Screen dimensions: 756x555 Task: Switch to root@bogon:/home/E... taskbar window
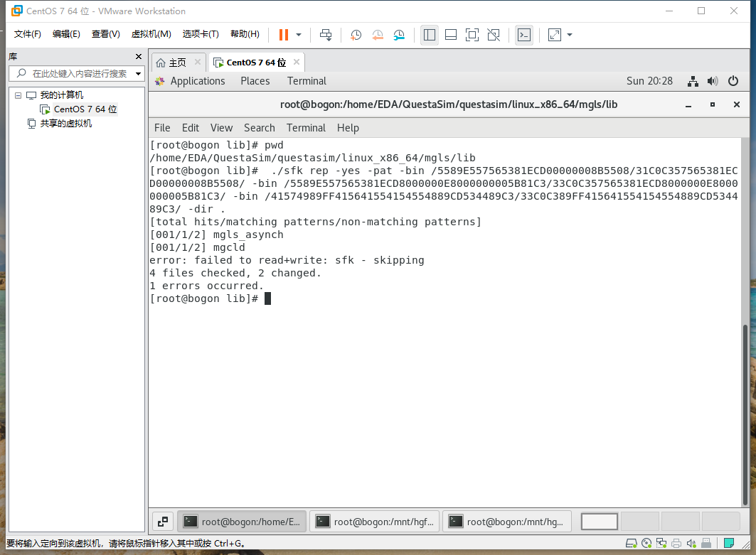pos(242,522)
